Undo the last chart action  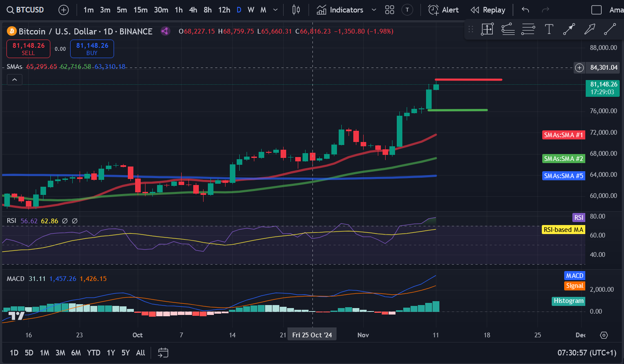click(x=525, y=10)
